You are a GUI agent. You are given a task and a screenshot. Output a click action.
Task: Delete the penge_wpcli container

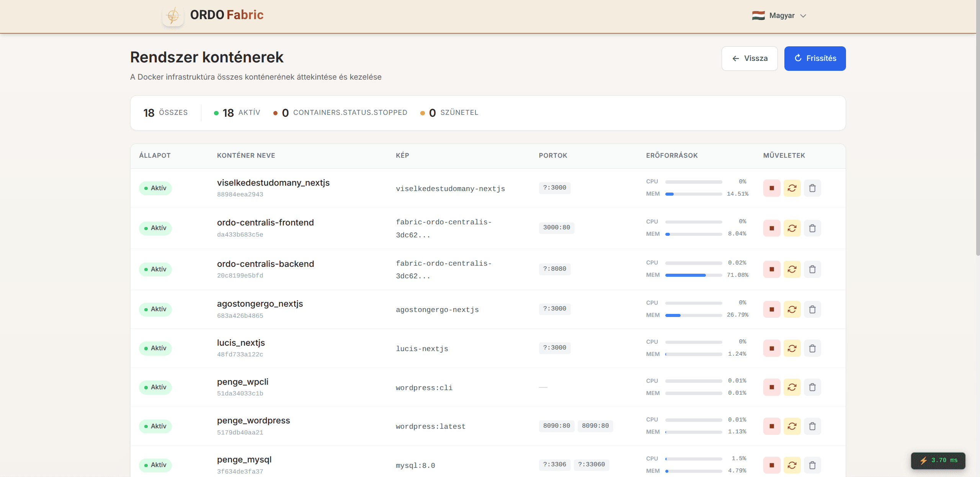pos(812,387)
